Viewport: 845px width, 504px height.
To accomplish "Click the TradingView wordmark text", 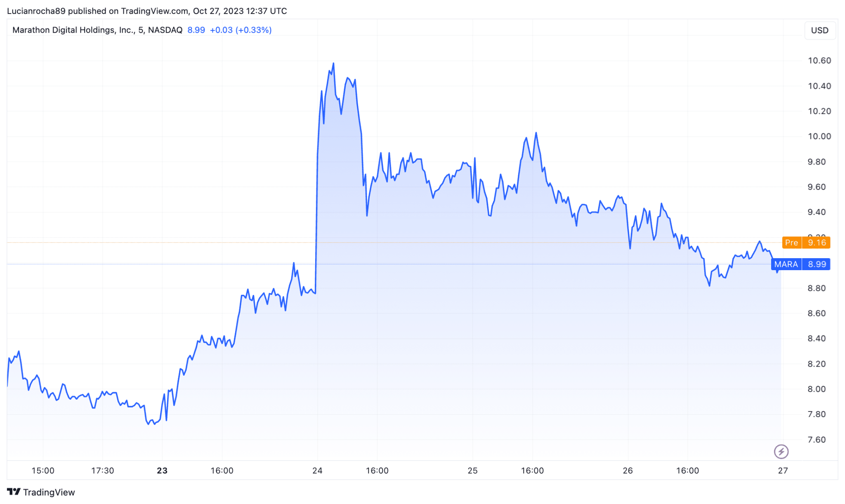I will pyautogui.click(x=49, y=492).
